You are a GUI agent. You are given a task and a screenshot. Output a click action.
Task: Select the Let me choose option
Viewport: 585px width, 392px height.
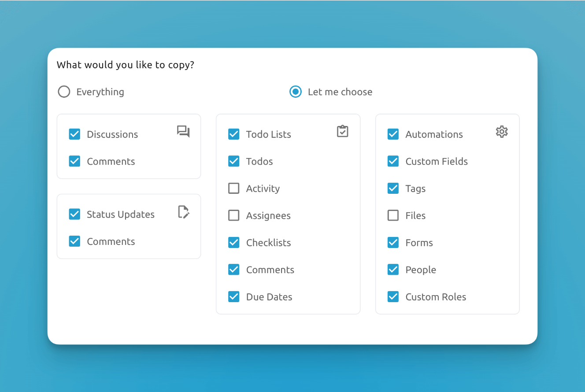(296, 92)
